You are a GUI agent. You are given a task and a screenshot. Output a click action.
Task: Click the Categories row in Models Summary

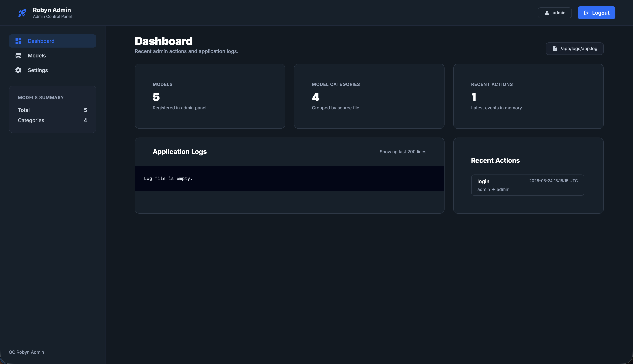coord(53,120)
